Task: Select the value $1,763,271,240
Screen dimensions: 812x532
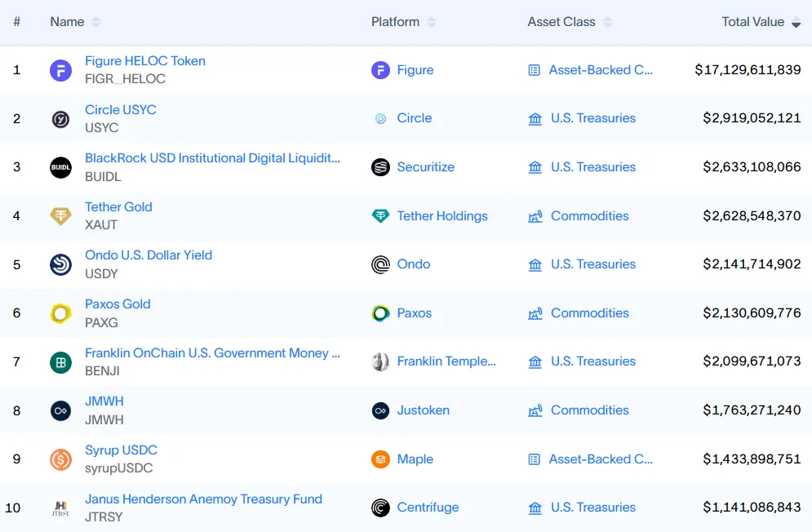Action: point(752,410)
